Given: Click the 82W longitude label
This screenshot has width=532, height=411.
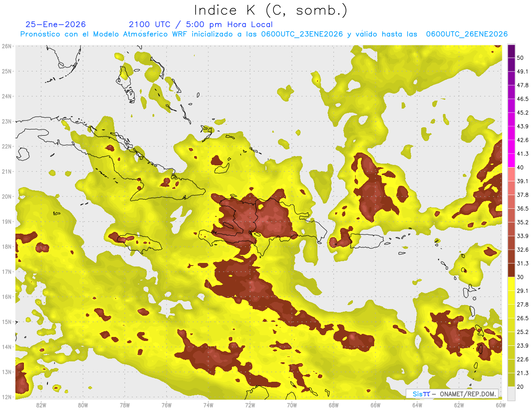Looking at the screenshot, I should click(41, 405).
